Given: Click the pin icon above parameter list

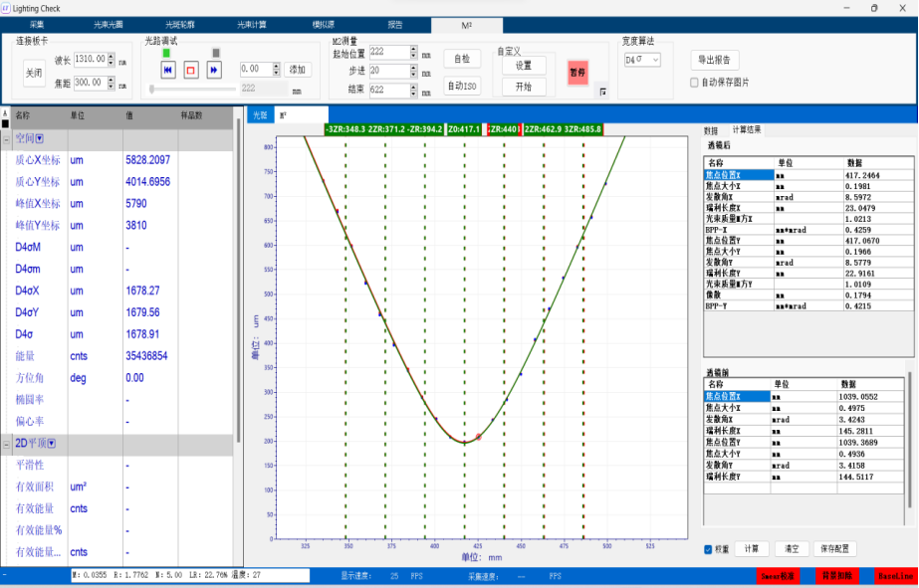Looking at the screenshot, I should click(5, 113).
